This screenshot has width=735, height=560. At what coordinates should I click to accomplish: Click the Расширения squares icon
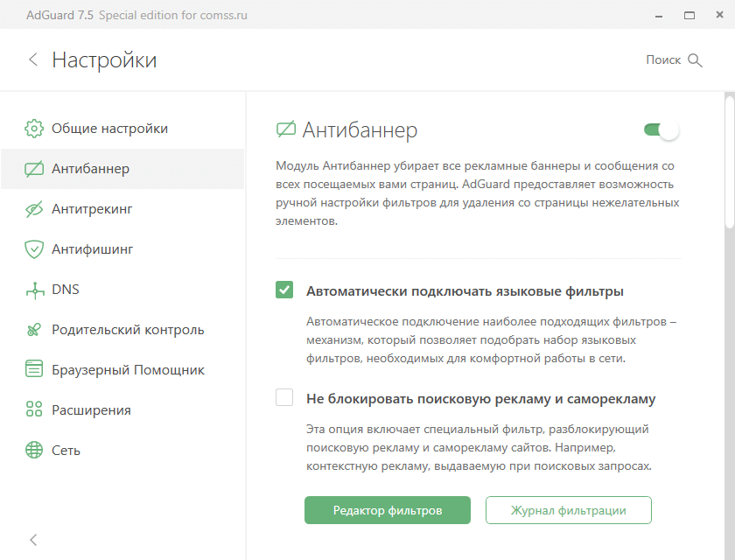pyautogui.click(x=34, y=409)
